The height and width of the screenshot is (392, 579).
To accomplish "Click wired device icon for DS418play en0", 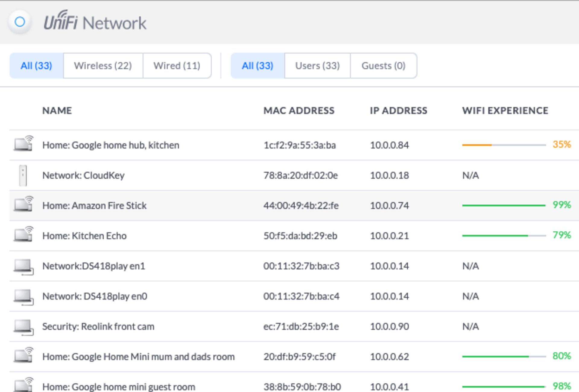I will pyautogui.click(x=24, y=296).
